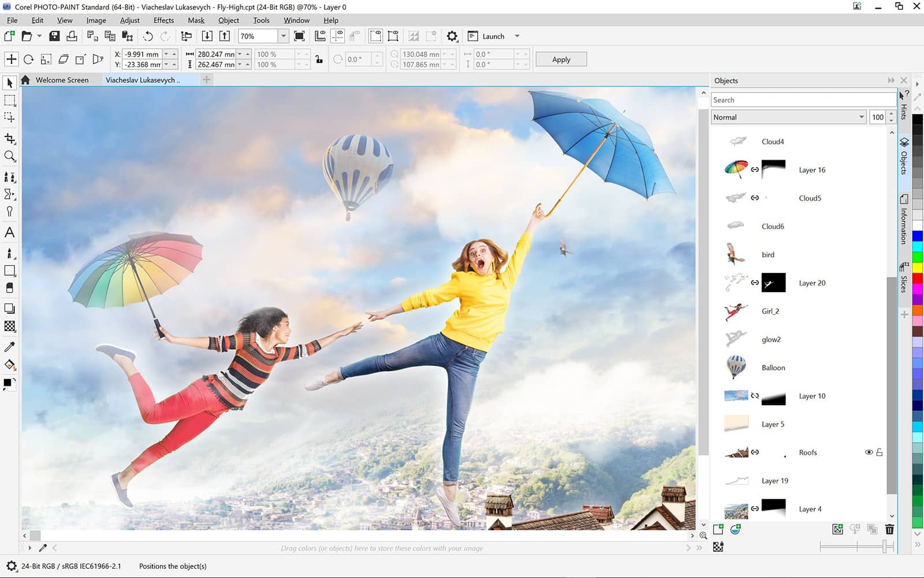Open the Options gear in the toolbar
Screen dimensions: 924x578
coord(452,36)
